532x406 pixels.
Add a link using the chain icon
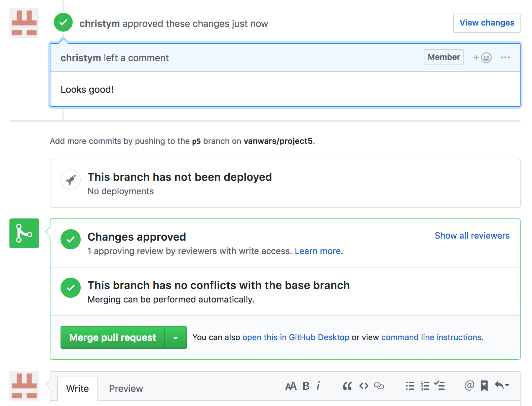coord(379,386)
